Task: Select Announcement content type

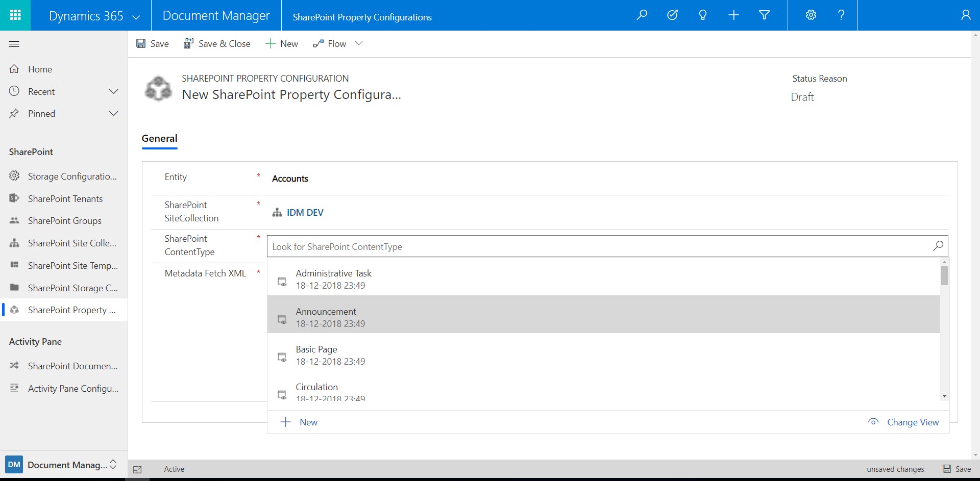Action: [603, 315]
